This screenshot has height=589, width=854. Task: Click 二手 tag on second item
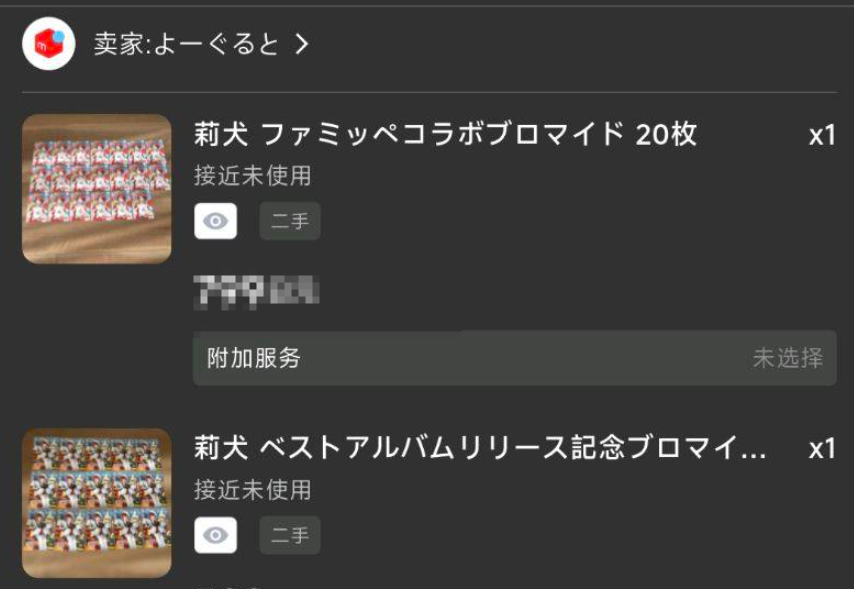point(290,535)
